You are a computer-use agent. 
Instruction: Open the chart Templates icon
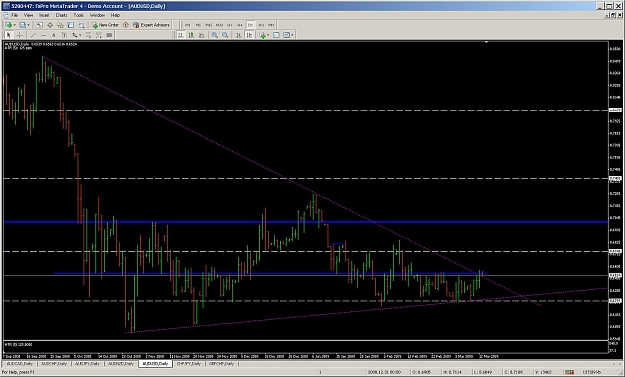[286, 35]
